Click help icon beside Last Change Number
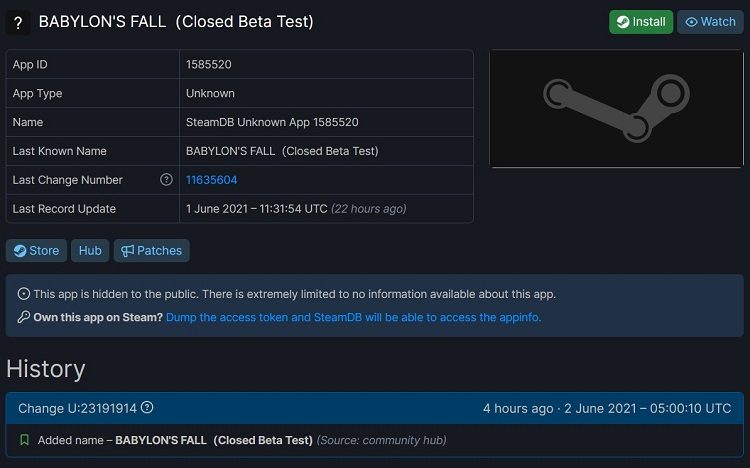This screenshot has width=750, height=468. [166, 180]
